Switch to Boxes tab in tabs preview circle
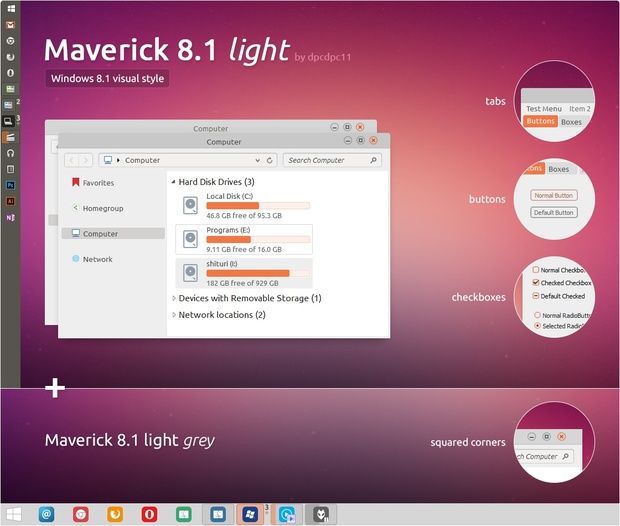This screenshot has height=526, width=620. coord(571,122)
